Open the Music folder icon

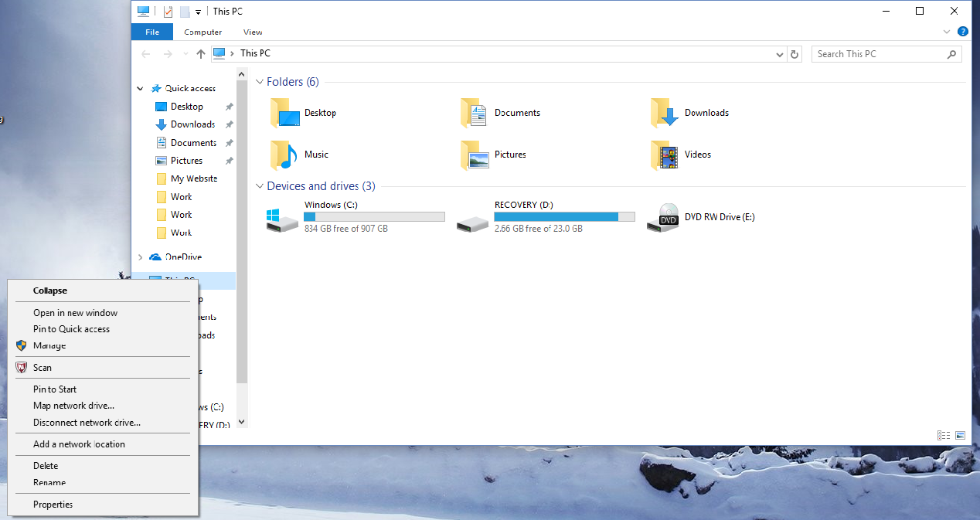click(284, 155)
